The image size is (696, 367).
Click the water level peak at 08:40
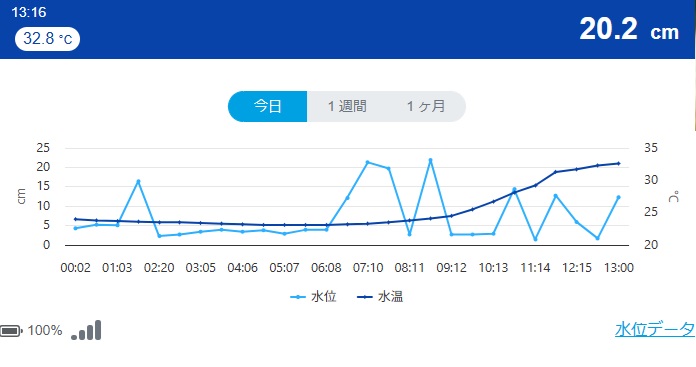pos(430,160)
